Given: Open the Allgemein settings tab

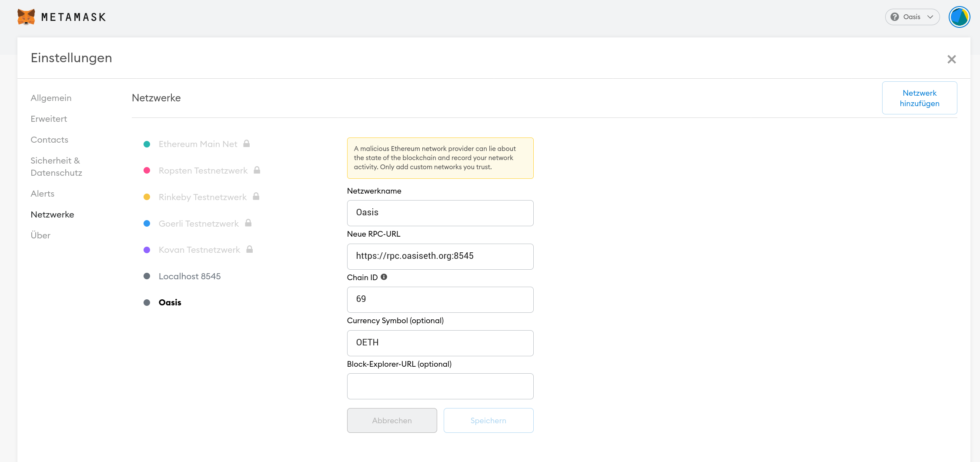Looking at the screenshot, I should [x=51, y=98].
